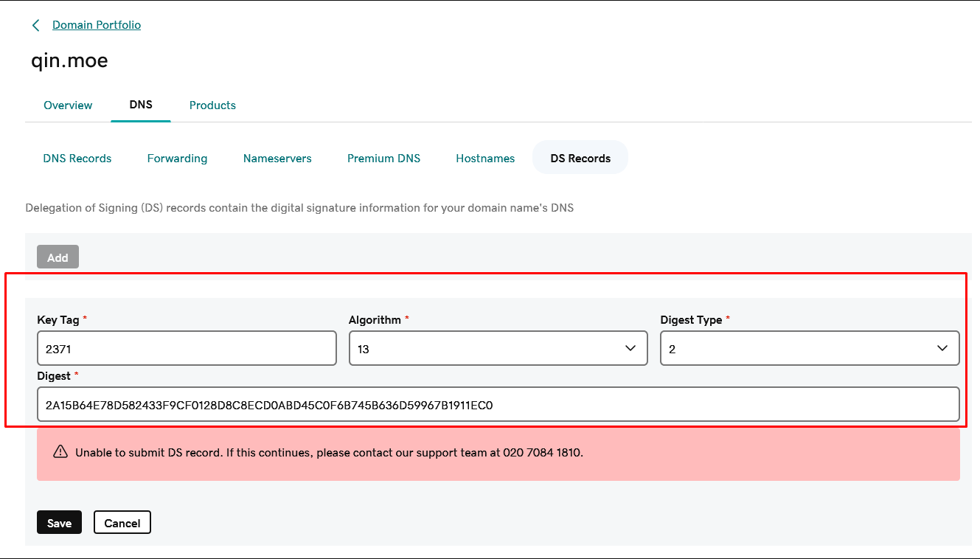This screenshot has width=980, height=559.
Task: Cancel the DS record form
Action: pos(122,523)
